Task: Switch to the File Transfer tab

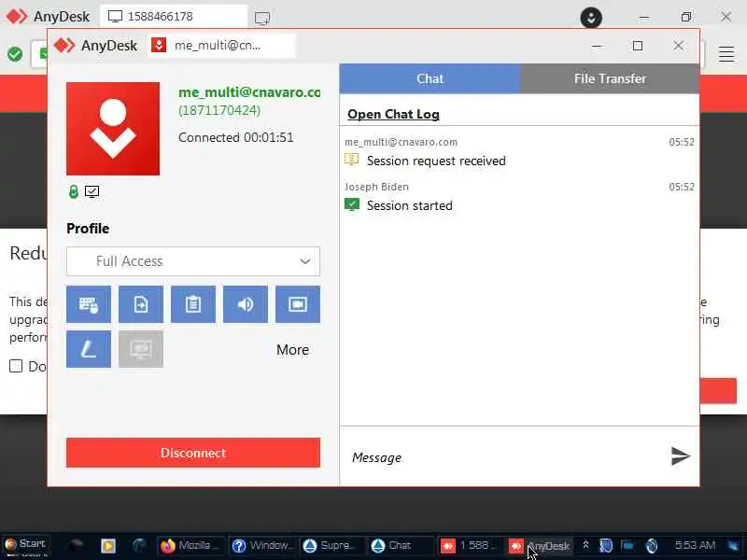Action: (610, 78)
